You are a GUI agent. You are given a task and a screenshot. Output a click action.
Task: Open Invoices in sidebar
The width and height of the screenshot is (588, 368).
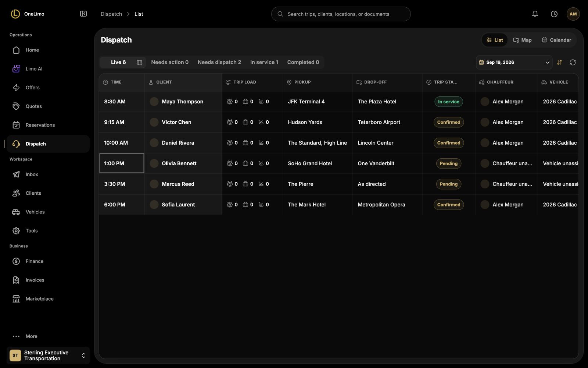pyautogui.click(x=48, y=280)
